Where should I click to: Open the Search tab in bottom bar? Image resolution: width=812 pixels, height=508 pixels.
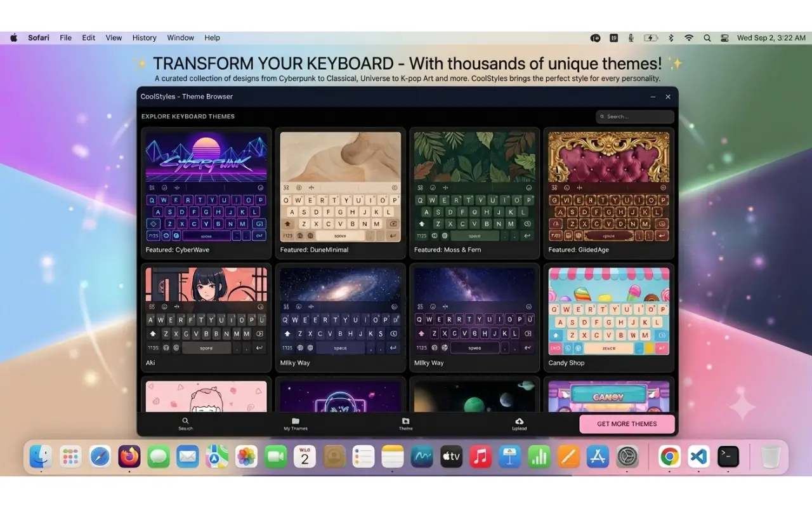pos(185,424)
